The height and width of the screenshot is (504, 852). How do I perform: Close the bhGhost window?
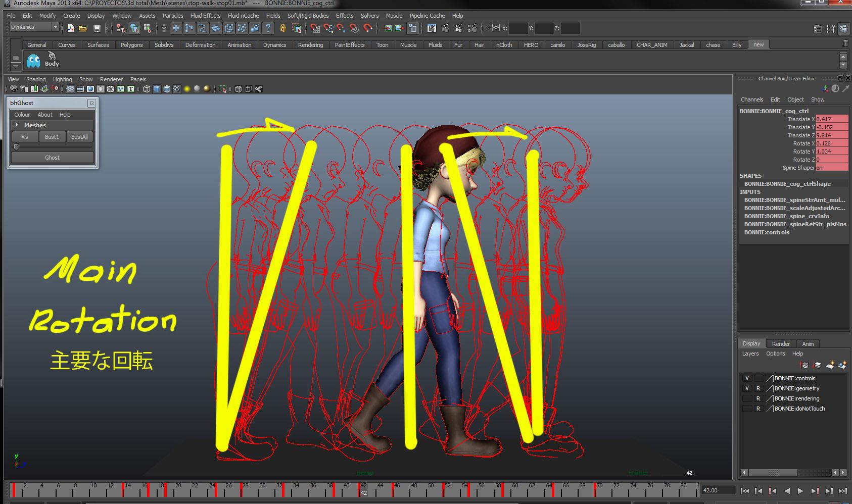tap(91, 103)
